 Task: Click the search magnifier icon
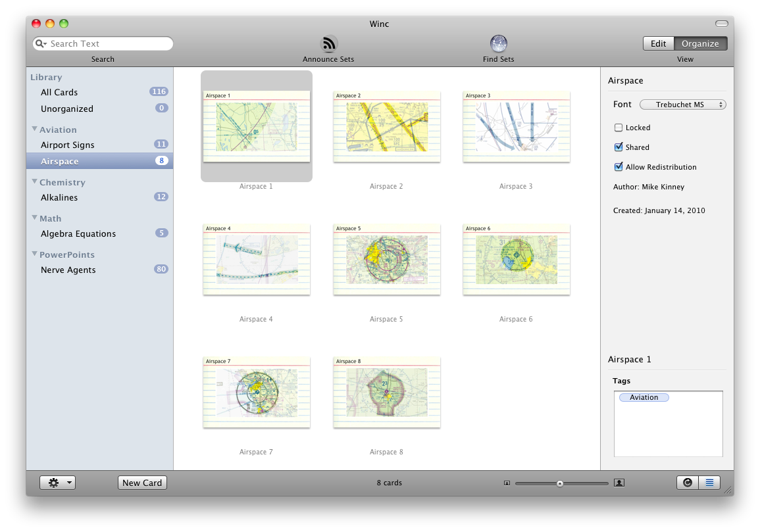[41, 43]
